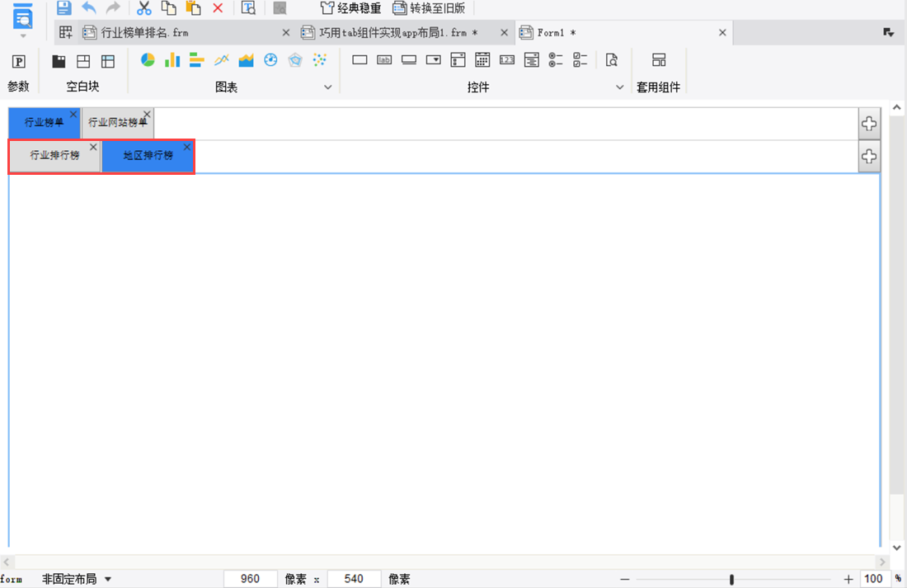Insert an area chart
The width and height of the screenshot is (907, 588).
tap(246, 59)
